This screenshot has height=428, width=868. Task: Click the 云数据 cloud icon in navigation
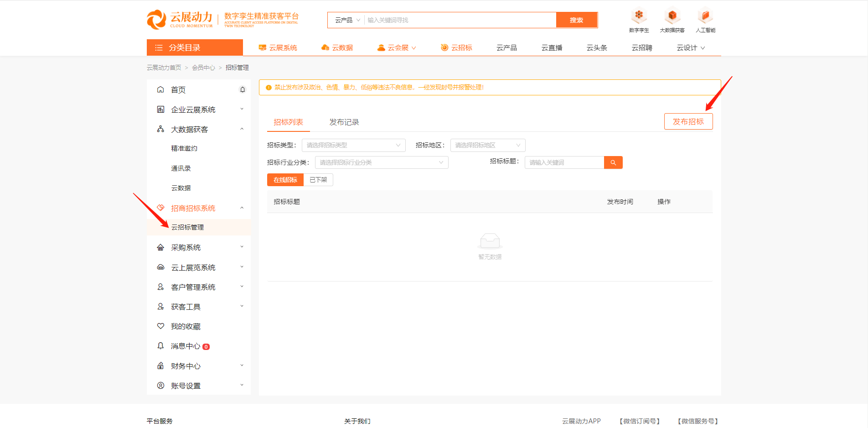pos(325,47)
